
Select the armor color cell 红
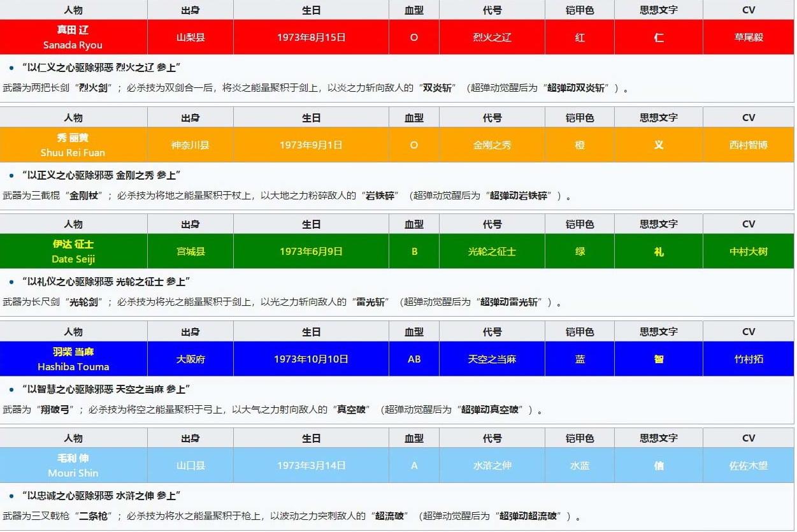580,37
